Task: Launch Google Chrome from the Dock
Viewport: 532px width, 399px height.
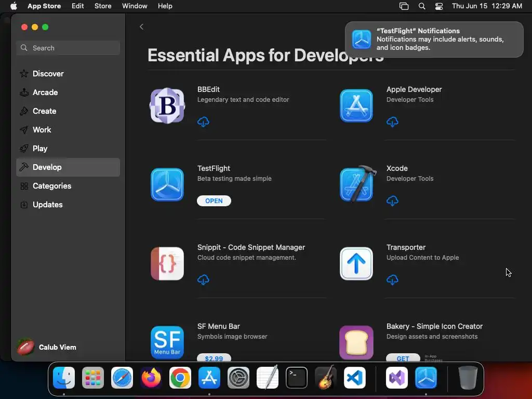Action: (180, 378)
